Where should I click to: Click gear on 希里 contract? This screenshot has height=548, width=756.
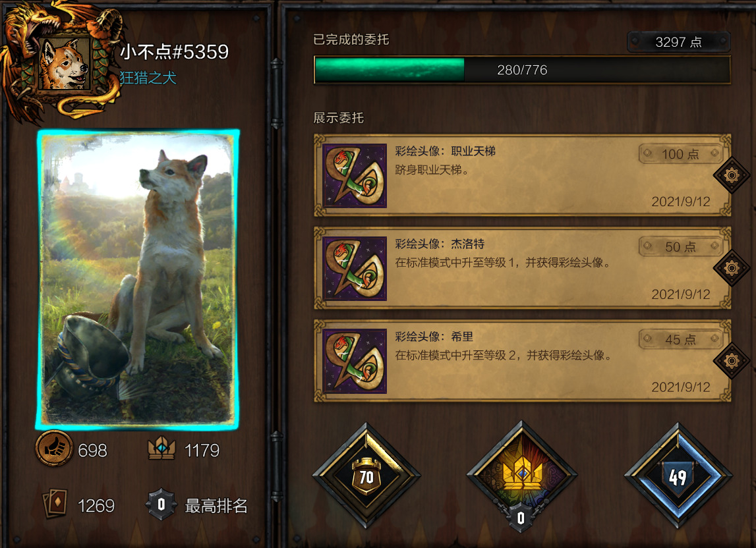[732, 360]
